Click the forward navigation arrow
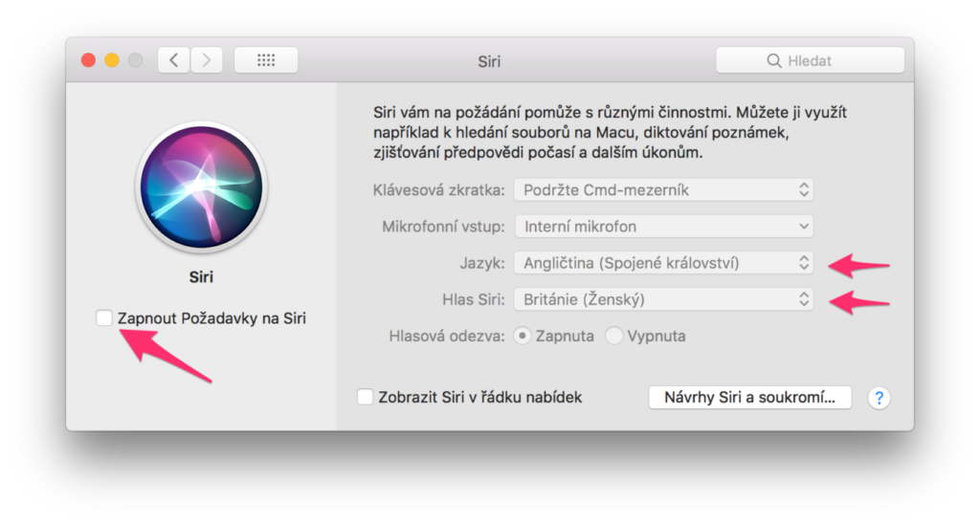The width and height of the screenshot is (980, 525). pyautogui.click(x=206, y=60)
